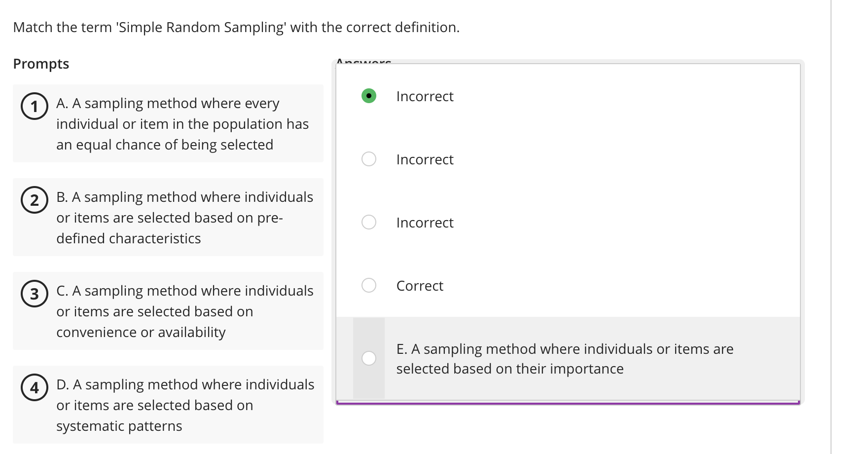Click the question text about Simple Random Sampling
This screenshot has height=454, width=868.
pos(236,27)
